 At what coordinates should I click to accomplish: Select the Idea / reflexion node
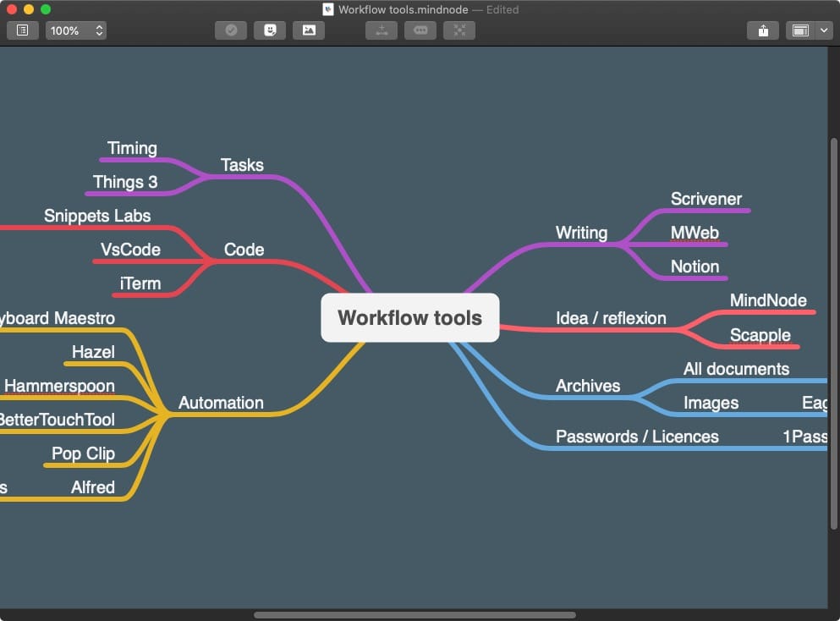(611, 318)
